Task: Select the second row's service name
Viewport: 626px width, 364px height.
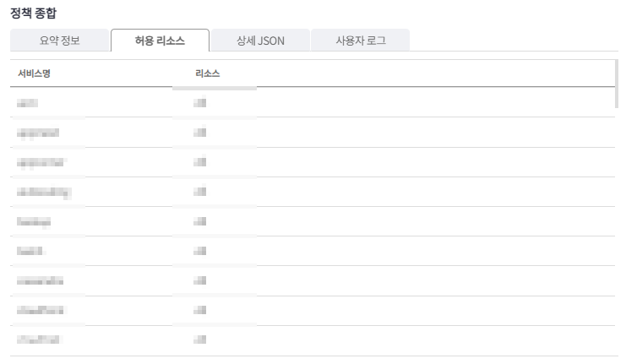Action: (x=38, y=133)
